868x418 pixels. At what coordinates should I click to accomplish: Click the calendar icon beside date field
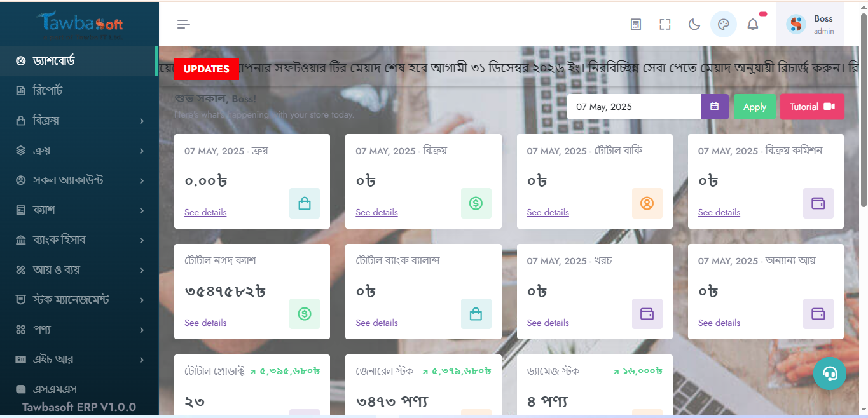[x=714, y=107]
